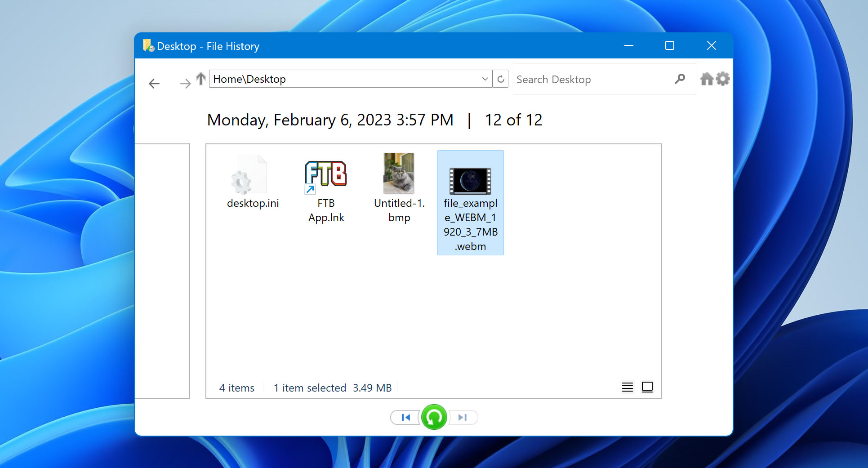The image size is (868, 468).
Task: Click the 'desktop.ini' file name label
Action: (253, 203)
